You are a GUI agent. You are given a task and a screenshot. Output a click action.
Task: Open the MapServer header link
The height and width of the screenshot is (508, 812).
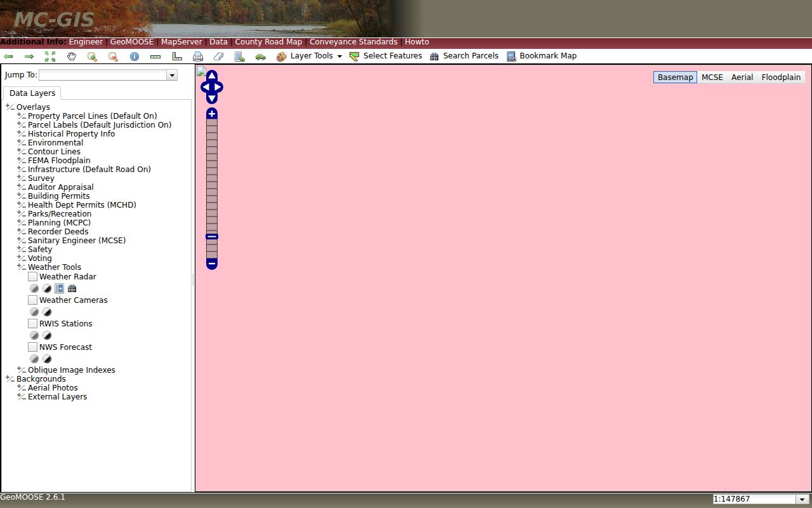[x=181, y=42]
